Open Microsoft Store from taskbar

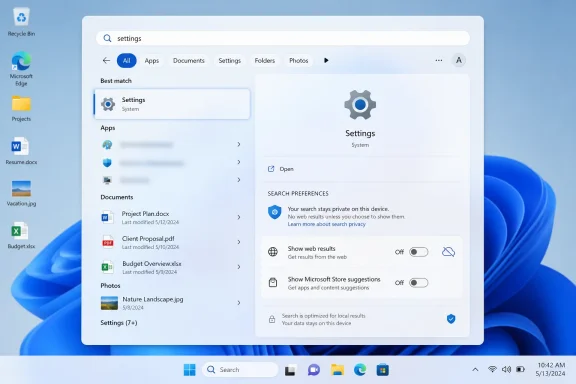tap(382, 370)
